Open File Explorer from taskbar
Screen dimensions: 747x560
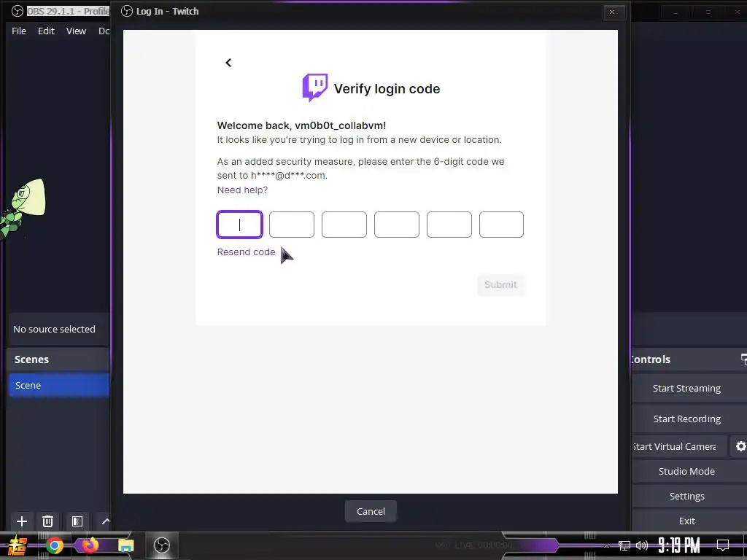[125, 545]
